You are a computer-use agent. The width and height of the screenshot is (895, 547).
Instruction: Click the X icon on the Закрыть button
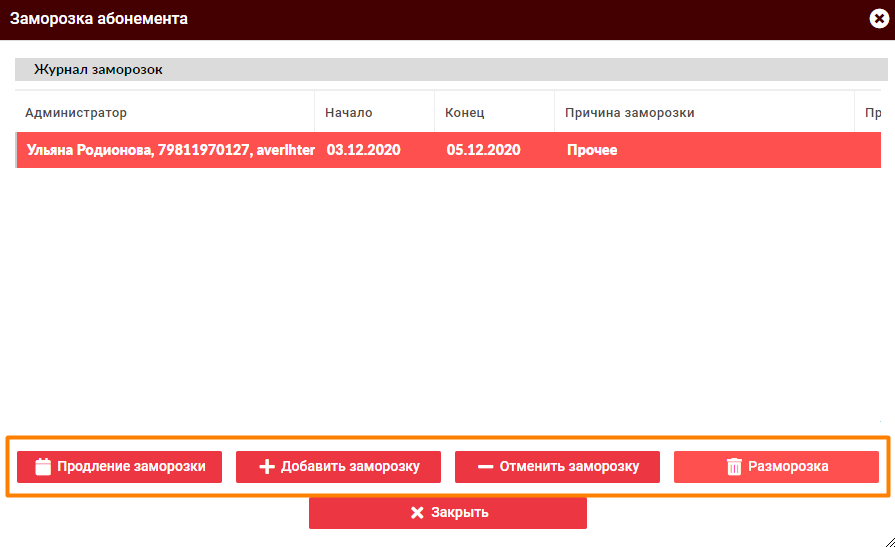tap(417, 513)
